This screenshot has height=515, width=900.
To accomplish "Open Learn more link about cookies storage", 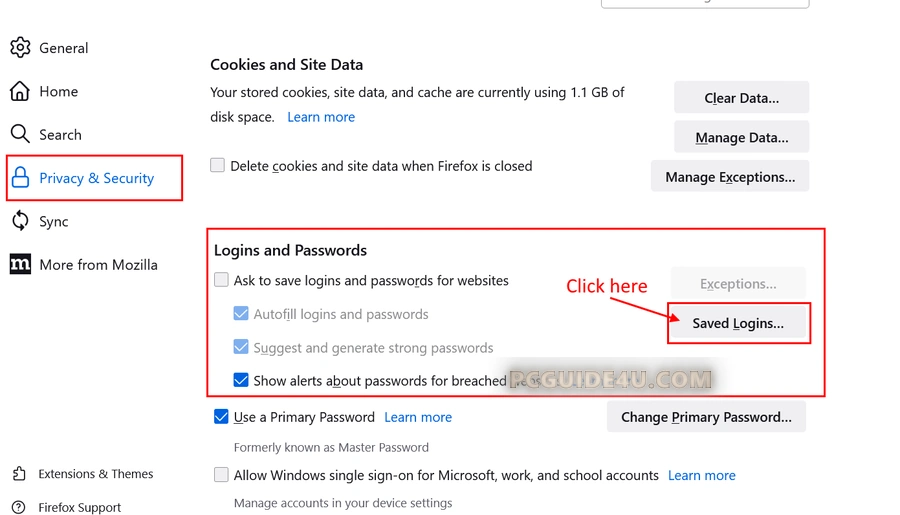I will 321,117.
